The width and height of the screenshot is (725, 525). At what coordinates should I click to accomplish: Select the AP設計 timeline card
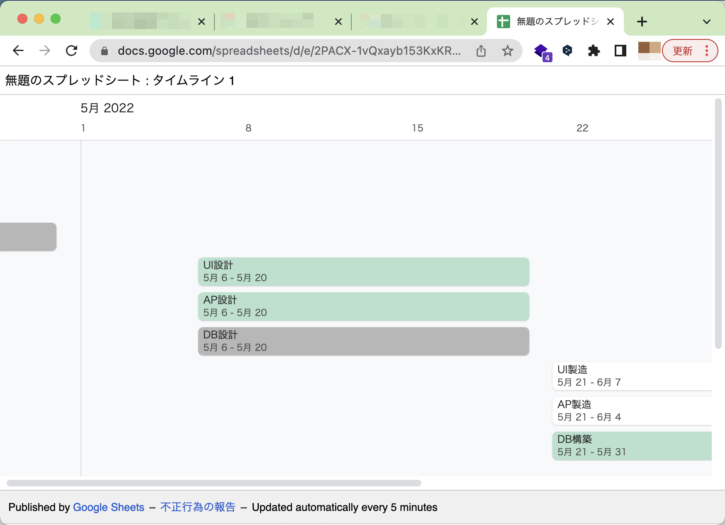pos(363,306)
